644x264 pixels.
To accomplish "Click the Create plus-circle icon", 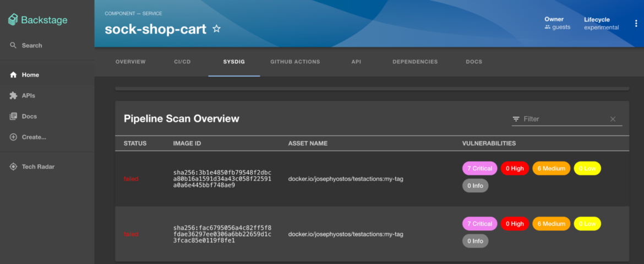I will 13,137.
